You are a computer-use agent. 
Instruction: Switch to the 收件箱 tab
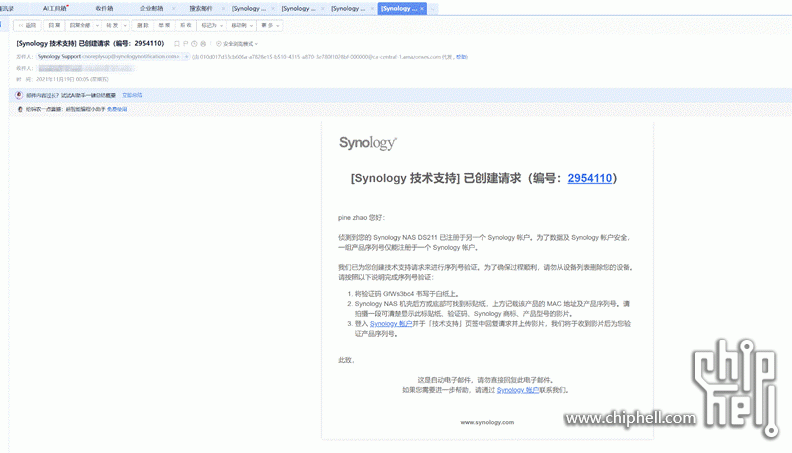(105, 9)
